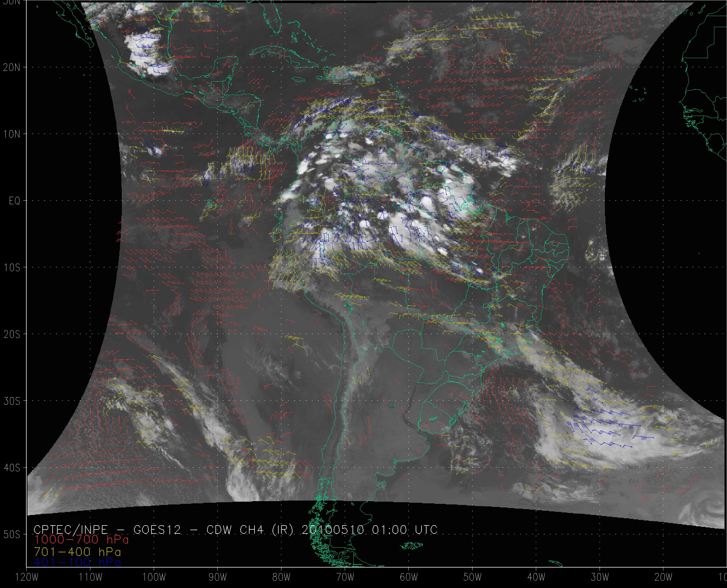Click the 10S latitude axis label
Screen dimensions: 727x588
point(12,268)
